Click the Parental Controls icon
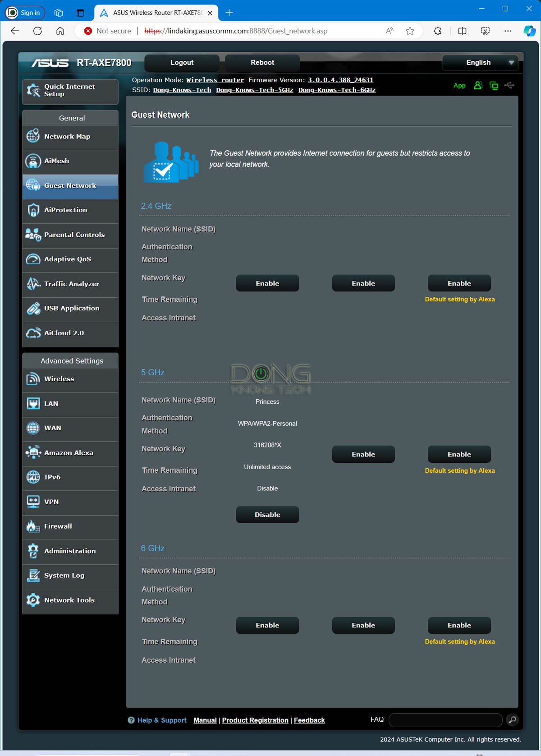The height and width of the screenshot is (756, 541). pos(33,235)
